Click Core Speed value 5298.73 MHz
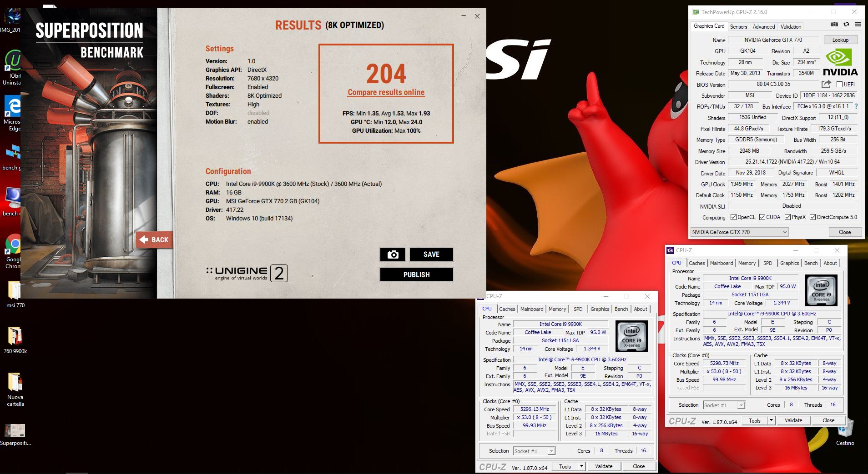 click(724, 363)
